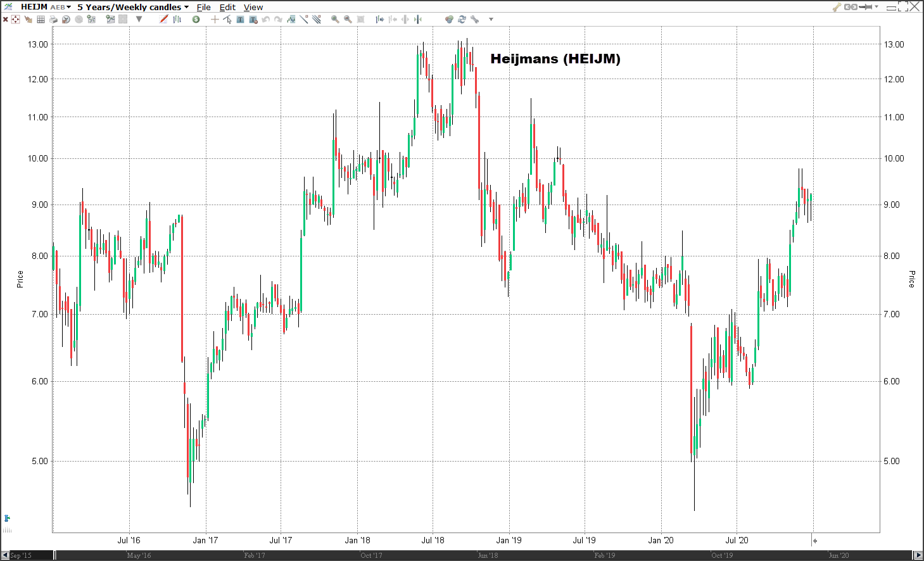Open the Edit menu
The width and height of the screenshot is (924, 561).
[227, 7]
